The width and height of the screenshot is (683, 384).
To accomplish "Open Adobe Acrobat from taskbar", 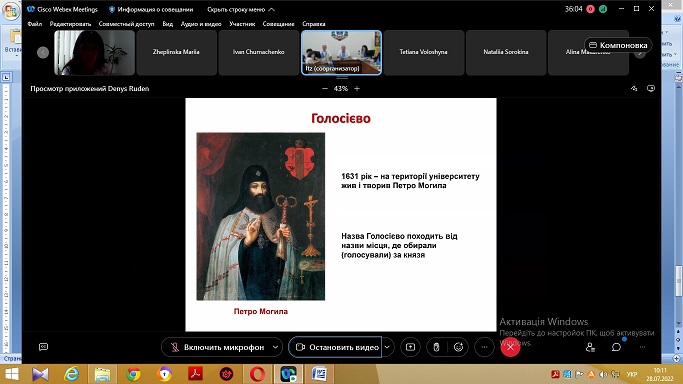I will [195, 374].
